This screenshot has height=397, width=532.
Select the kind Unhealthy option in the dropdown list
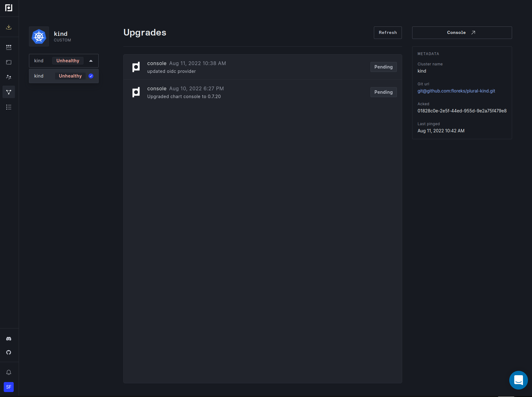(64, 76)
